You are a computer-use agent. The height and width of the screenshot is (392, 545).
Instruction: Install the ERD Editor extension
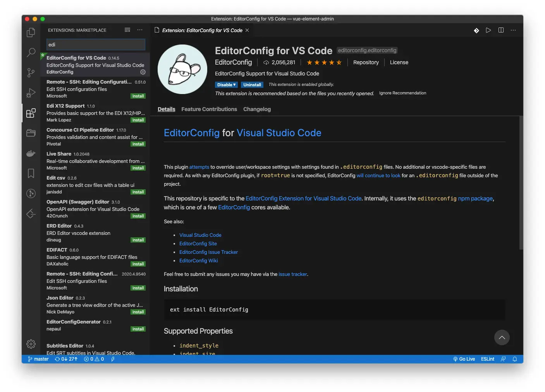pyautogui.click(x=138, y=240)
